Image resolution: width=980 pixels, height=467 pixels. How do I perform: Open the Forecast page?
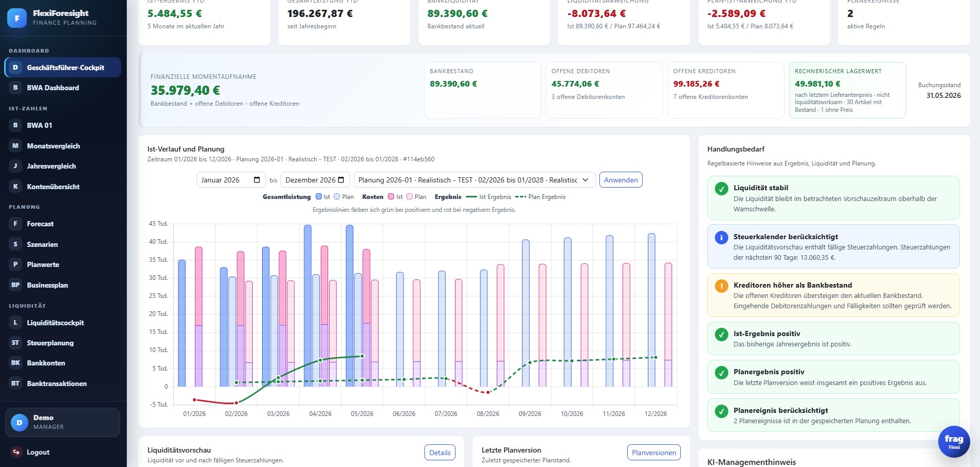tap(63, 224)
